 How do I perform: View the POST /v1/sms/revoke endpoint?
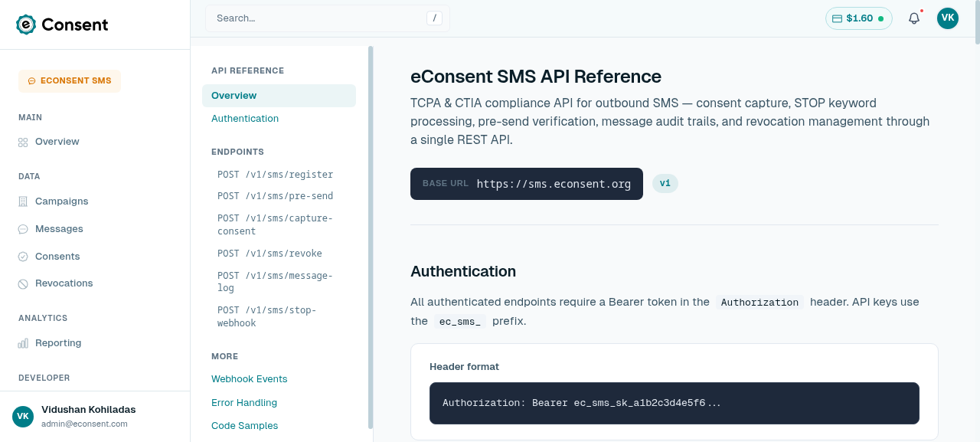[x=270, y=253]
